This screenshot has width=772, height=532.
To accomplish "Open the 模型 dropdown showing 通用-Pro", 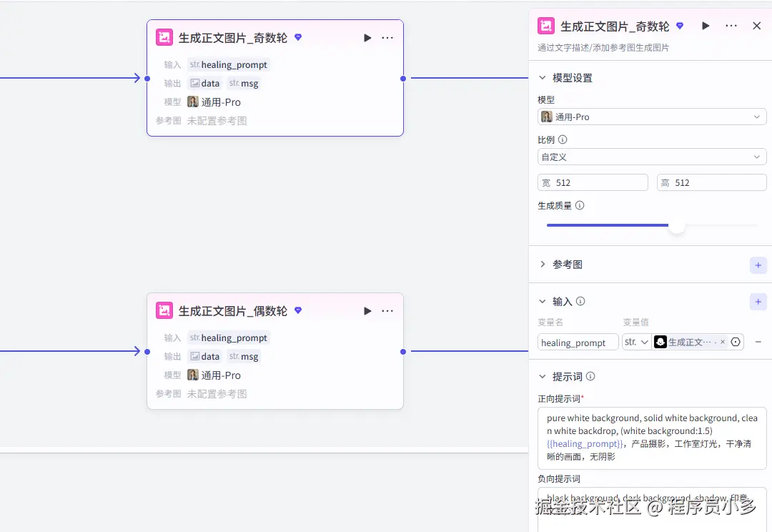I will pyautogui.click(x=651, y=116).
